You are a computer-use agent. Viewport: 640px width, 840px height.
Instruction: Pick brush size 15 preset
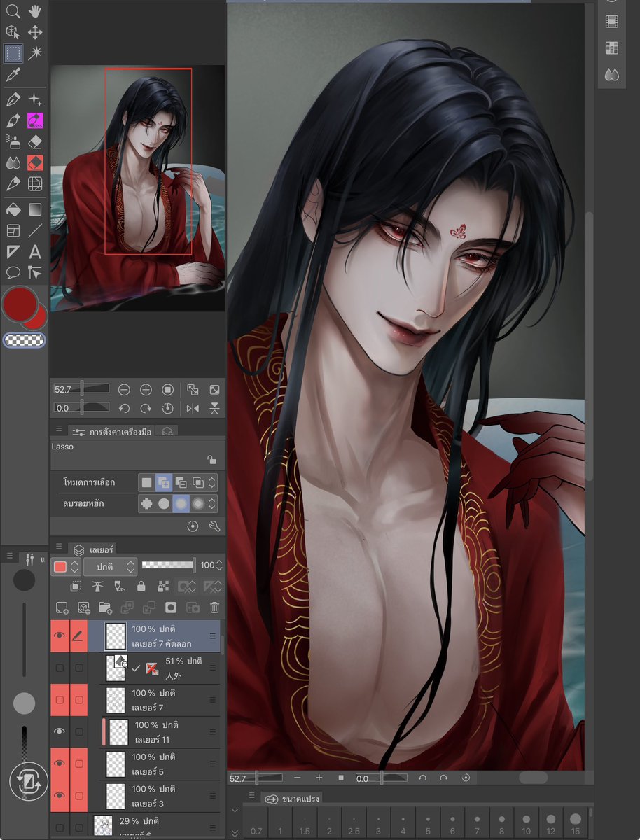click(x=576, y=824)
